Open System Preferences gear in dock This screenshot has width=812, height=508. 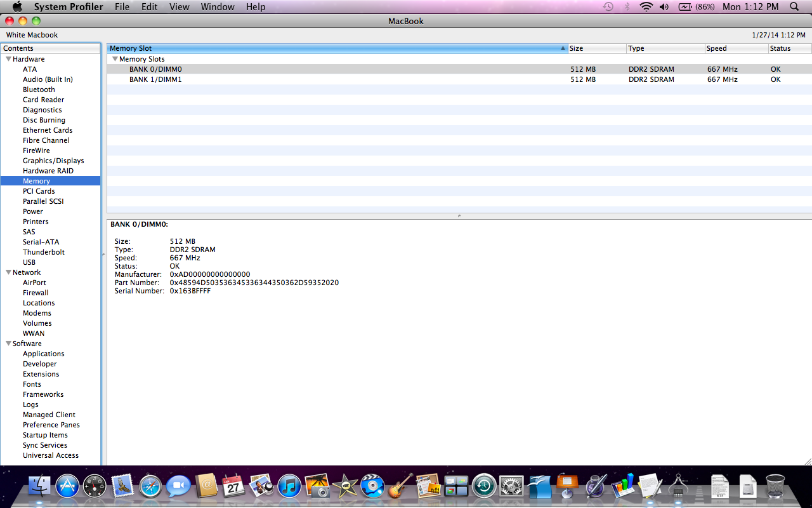[x=511, y=487]
